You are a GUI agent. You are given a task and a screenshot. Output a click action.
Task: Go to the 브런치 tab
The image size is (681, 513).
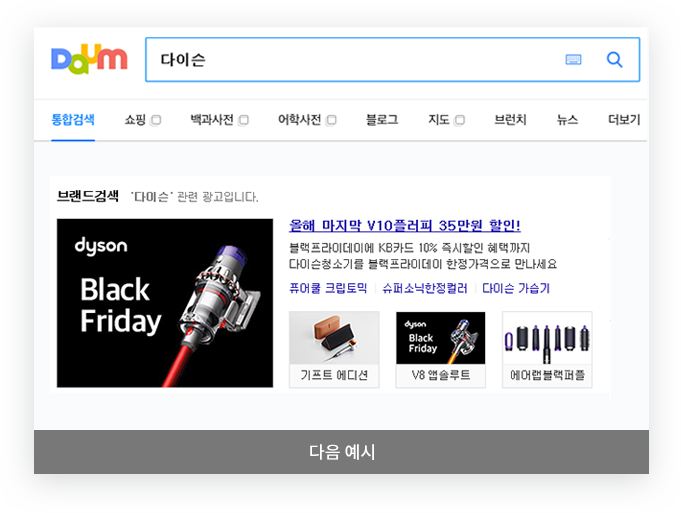[510, 119]
